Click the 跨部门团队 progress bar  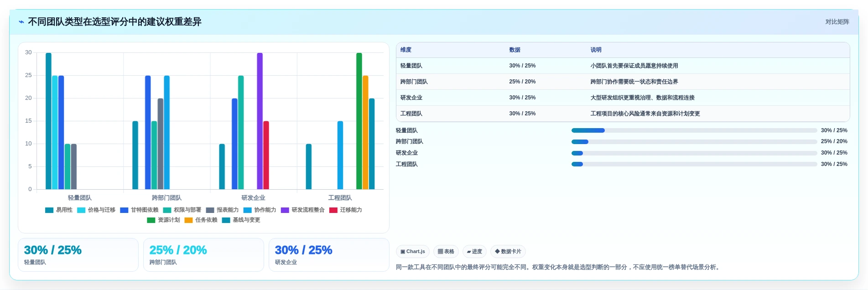(694, 142)
